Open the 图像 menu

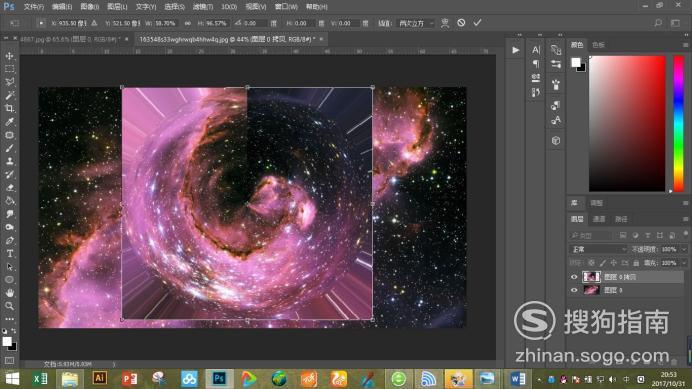click(x=90, y=7)
